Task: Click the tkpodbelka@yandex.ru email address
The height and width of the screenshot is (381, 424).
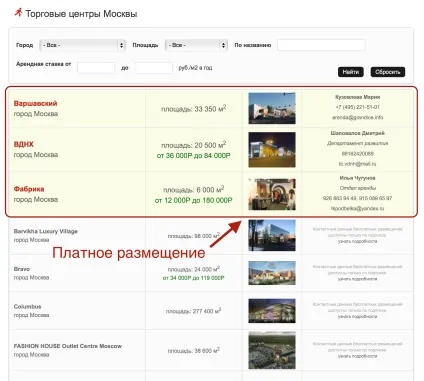Action: tap(357, 208)
